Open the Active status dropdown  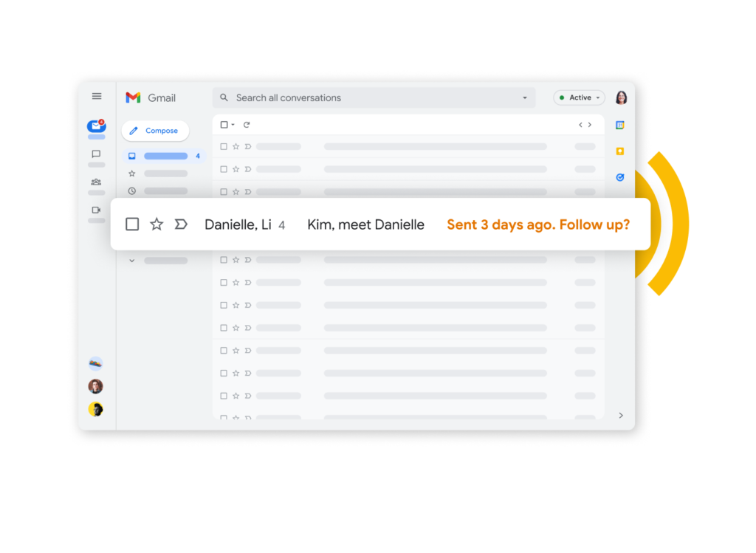click(579, 98)
